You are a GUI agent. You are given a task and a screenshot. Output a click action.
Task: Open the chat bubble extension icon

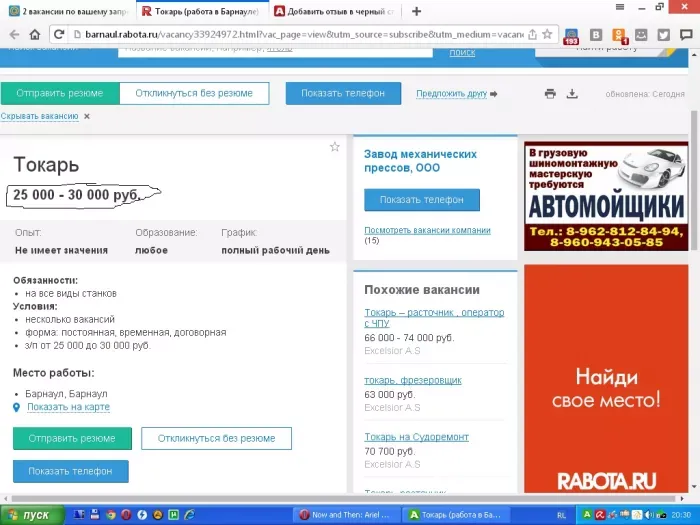tap(686, 35)
